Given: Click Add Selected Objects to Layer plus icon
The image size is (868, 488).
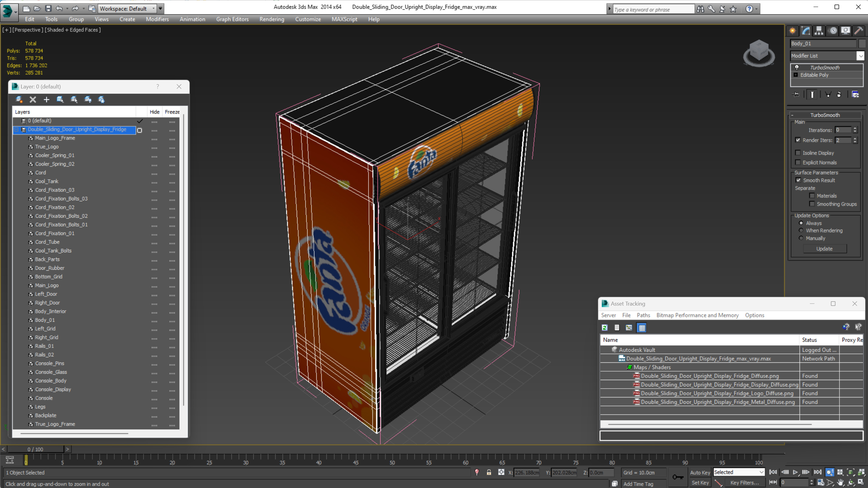Looking at the screenshot, I should (47, 99).
